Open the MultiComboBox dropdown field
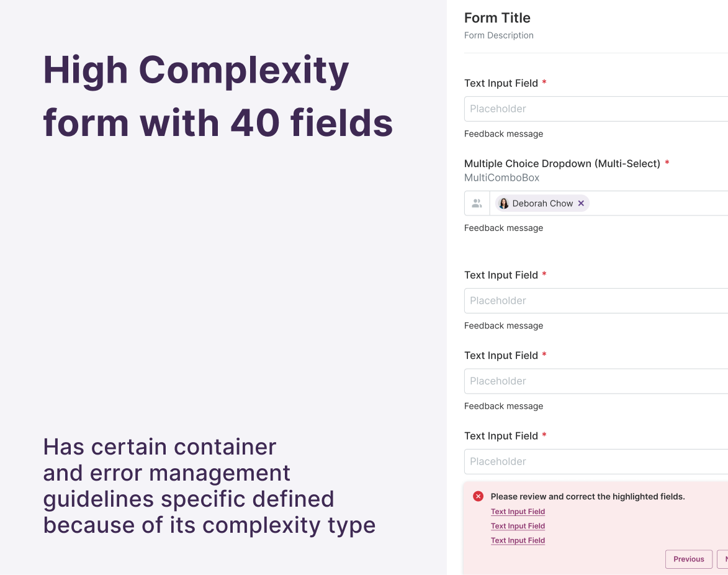 596,204
